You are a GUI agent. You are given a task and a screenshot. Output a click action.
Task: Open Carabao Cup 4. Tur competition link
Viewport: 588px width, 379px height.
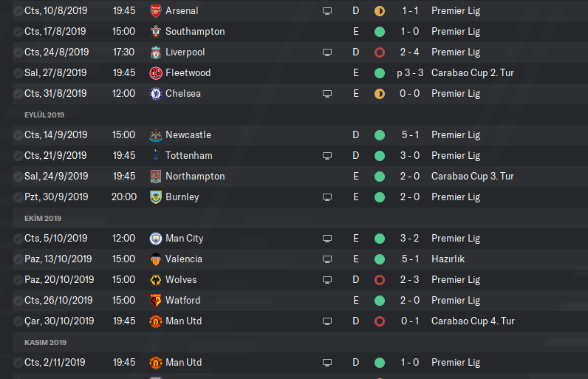[473, 321]
